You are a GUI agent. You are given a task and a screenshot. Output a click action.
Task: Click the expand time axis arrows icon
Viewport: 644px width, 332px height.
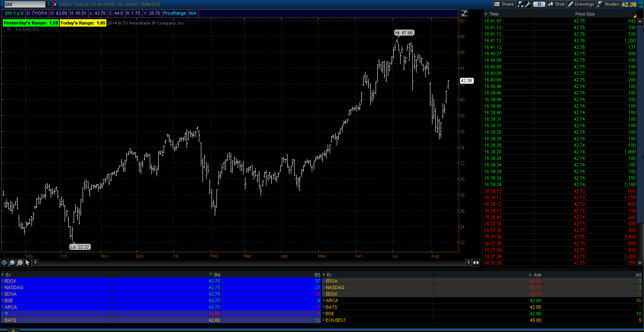476,262
